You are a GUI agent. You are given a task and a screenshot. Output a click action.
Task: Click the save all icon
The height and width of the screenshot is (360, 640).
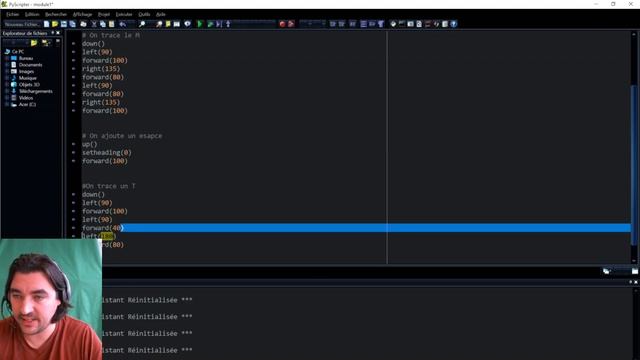click(72, 24)
